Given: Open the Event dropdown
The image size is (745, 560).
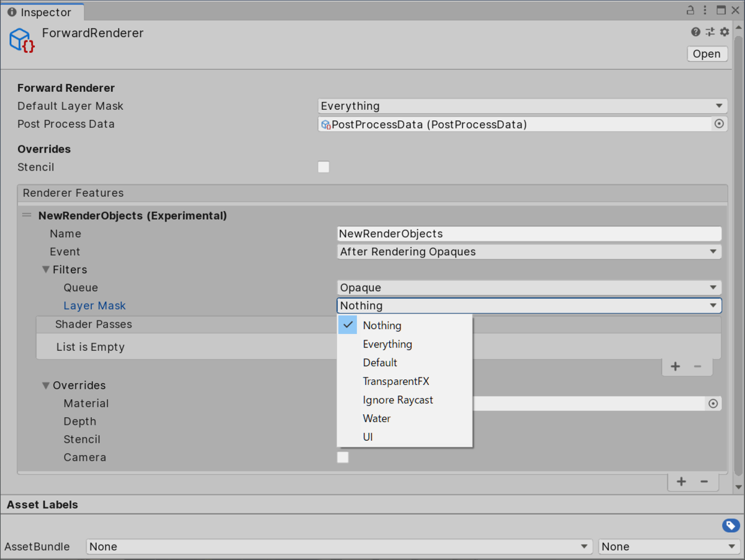Looking at the screenshot, I should 530,251.
